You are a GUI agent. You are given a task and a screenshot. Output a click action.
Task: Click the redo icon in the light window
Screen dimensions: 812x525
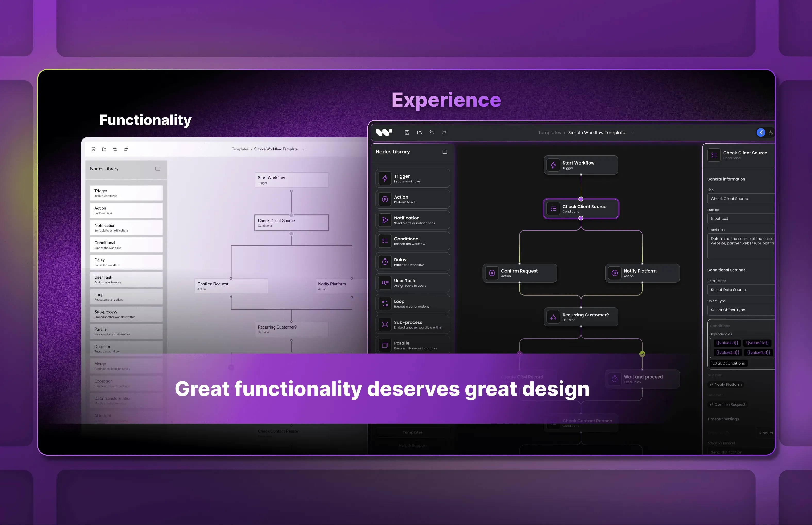point(126,149)
